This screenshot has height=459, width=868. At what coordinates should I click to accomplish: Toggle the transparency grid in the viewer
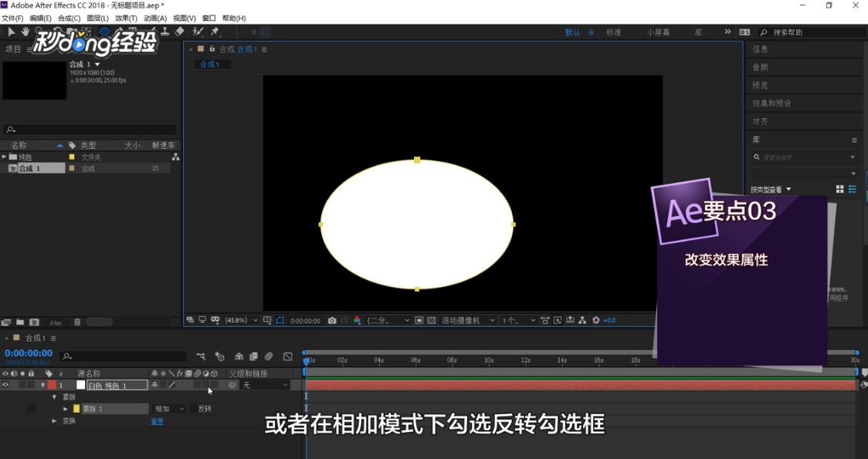pyautogui.click(x=431, y=320)
